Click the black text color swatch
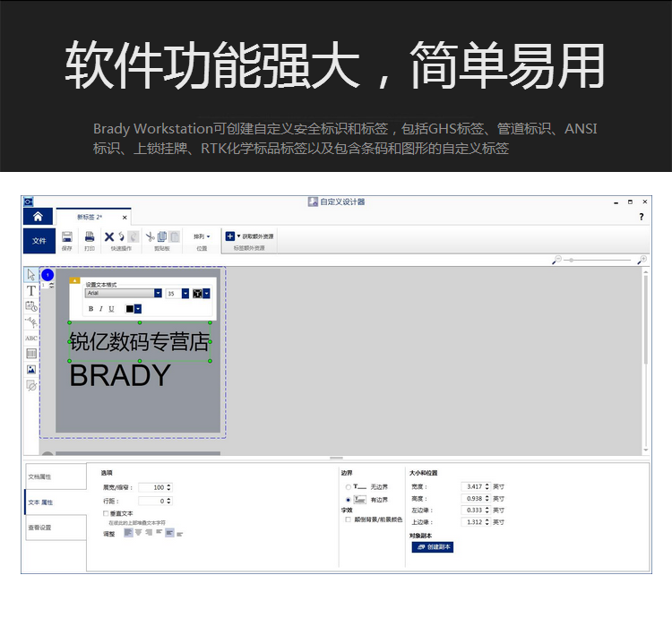 [x=129, y=308]
